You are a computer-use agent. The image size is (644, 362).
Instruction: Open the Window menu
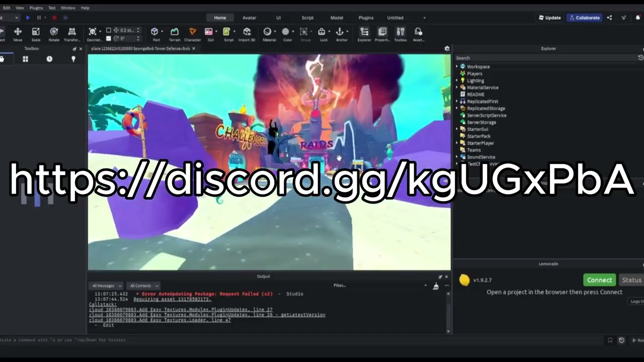point(68,8)
